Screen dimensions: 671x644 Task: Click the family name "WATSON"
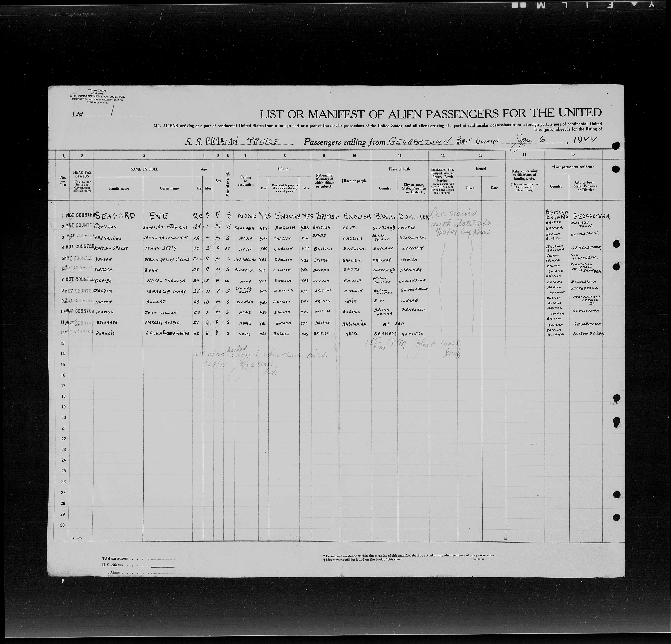[x=104, y=312]
